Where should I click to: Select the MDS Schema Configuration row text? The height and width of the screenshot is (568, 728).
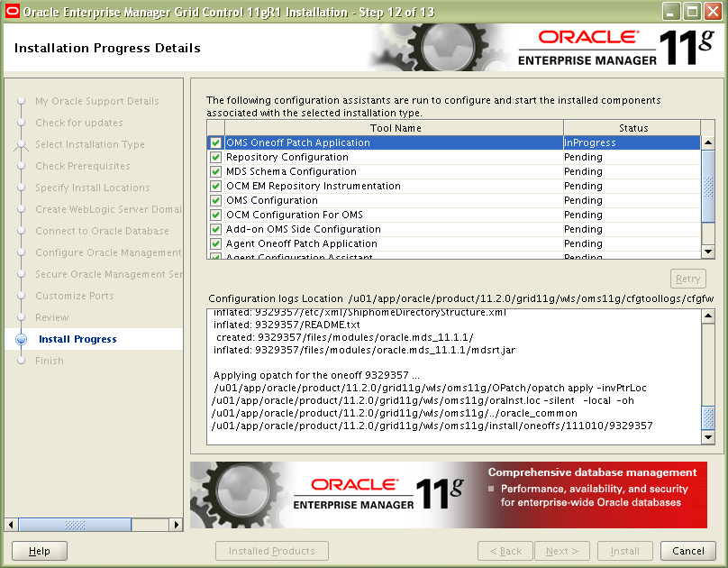(x=291, y=171)
